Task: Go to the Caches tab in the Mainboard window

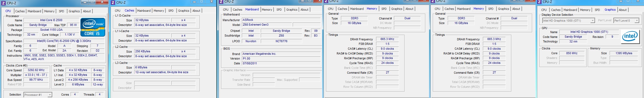Action: pyautogui.click(x=238, y=10)
